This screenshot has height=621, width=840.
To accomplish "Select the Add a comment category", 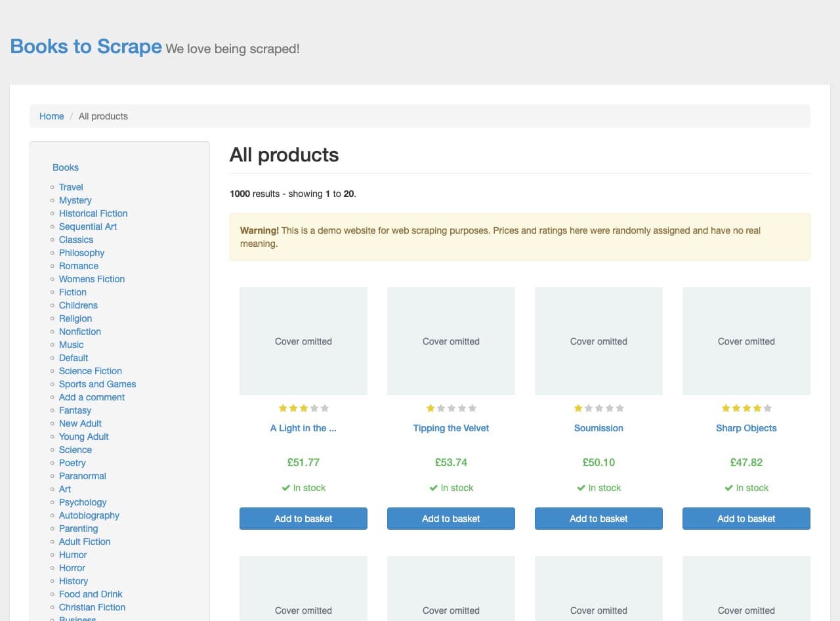I will click(x=92, y=397).
